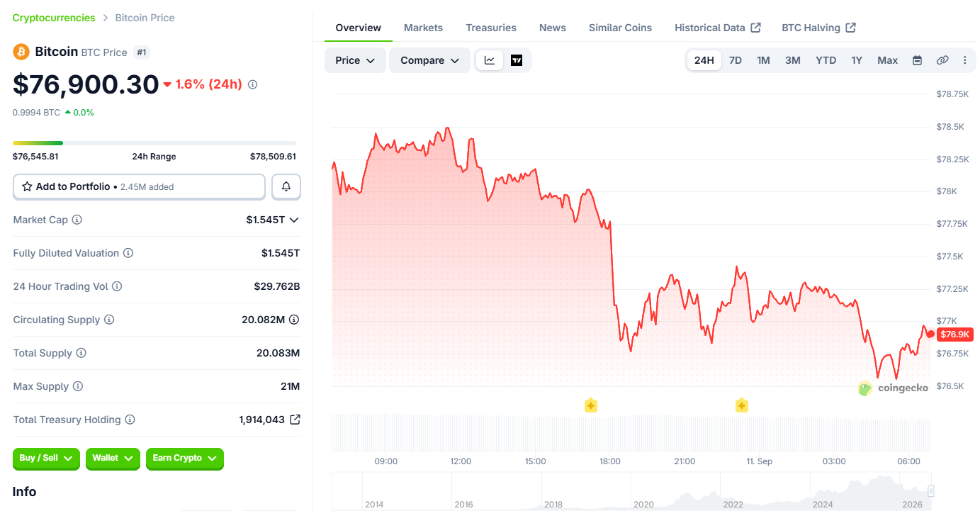
Task: Open BTC Halving external tab
Action: [x=819, y=28]
